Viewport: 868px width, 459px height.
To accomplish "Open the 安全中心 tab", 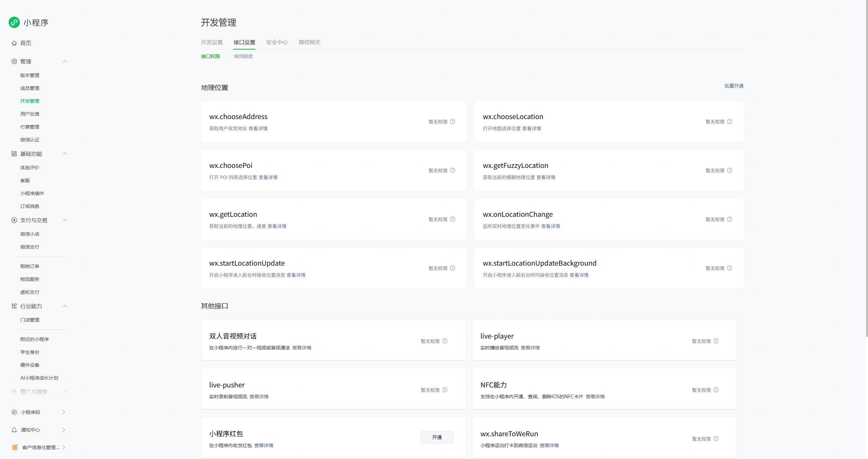I will (277, 42).
